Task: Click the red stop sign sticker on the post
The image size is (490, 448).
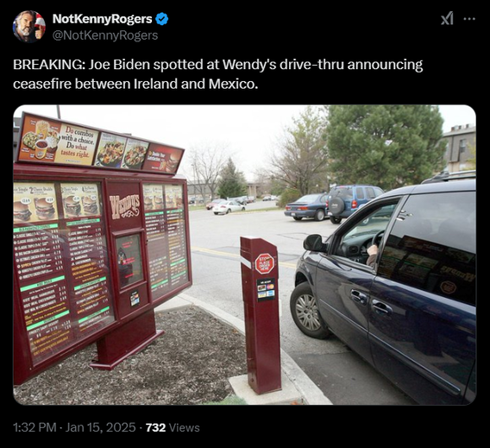Action: click(264, 263)
